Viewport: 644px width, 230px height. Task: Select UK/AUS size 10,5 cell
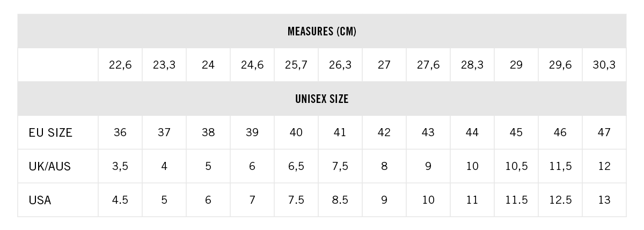click(x=516, y=166)
